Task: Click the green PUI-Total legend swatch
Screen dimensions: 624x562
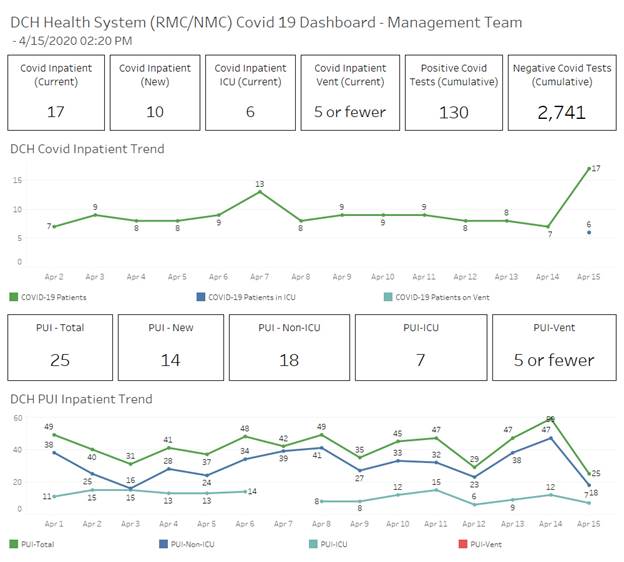Action: click(14, 544)
